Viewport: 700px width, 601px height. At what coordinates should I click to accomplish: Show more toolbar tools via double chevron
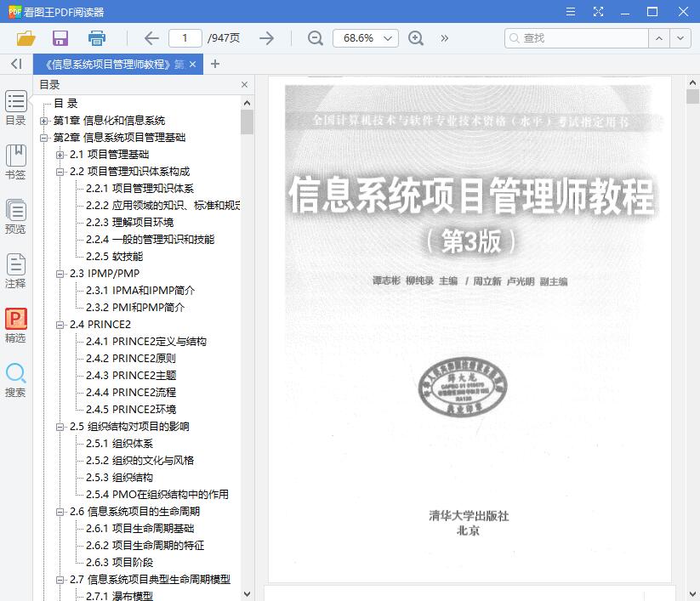click(x=444, y=38)
